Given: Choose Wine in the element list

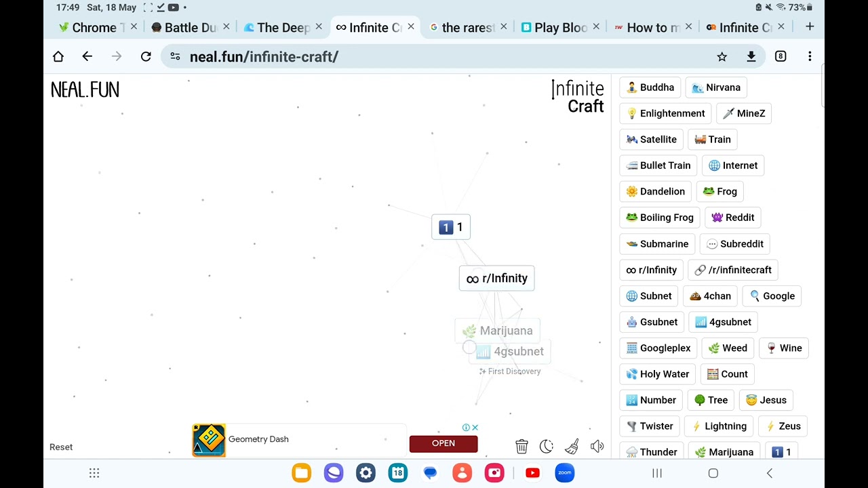Looking at the screenshot, I should coord(784,348).
